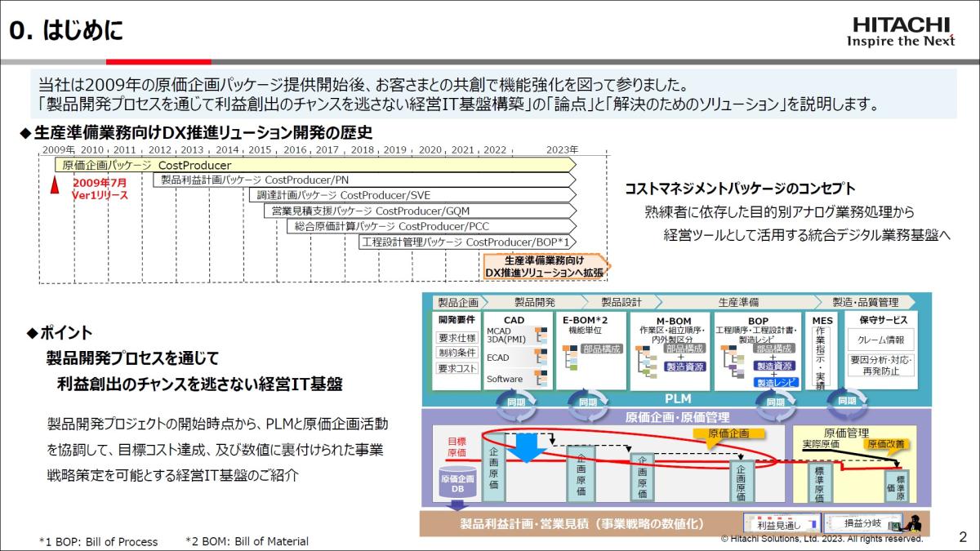980x551 pixels.
Task: Click the 要求仕様 box under 開発要件
Action: [x=457, y=338]
